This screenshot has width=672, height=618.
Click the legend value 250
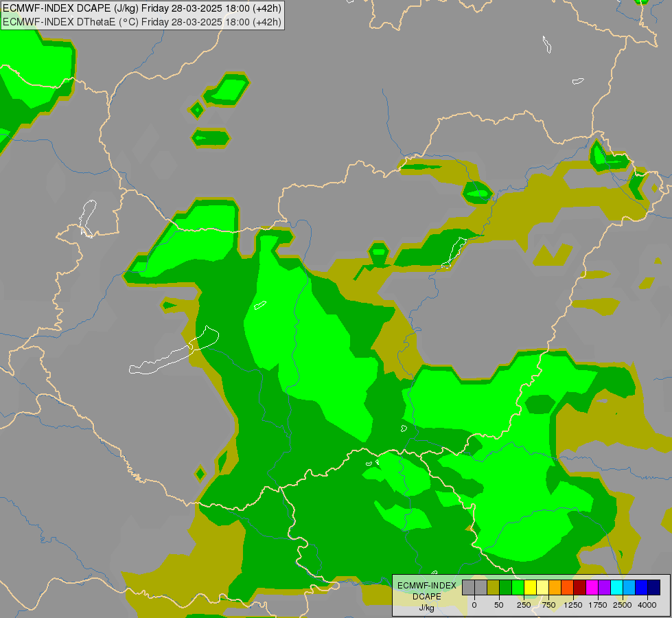[524, 605]
